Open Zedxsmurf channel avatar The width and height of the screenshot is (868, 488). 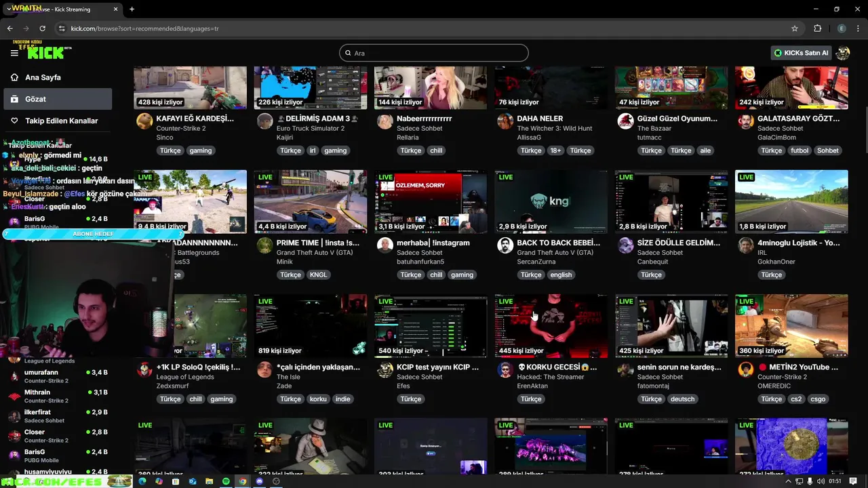click(144, 369)
